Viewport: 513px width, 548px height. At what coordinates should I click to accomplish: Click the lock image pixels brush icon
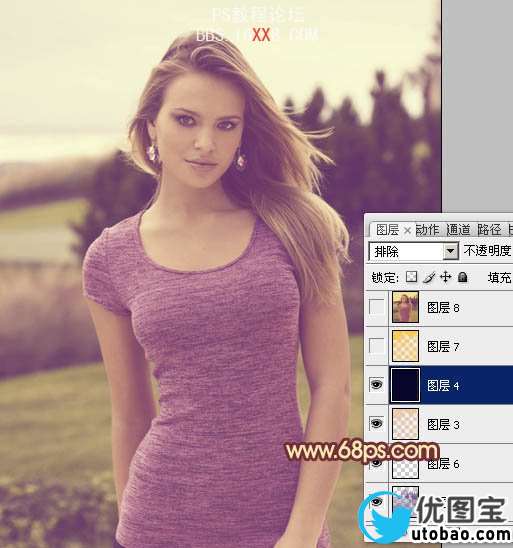(428, 277)
